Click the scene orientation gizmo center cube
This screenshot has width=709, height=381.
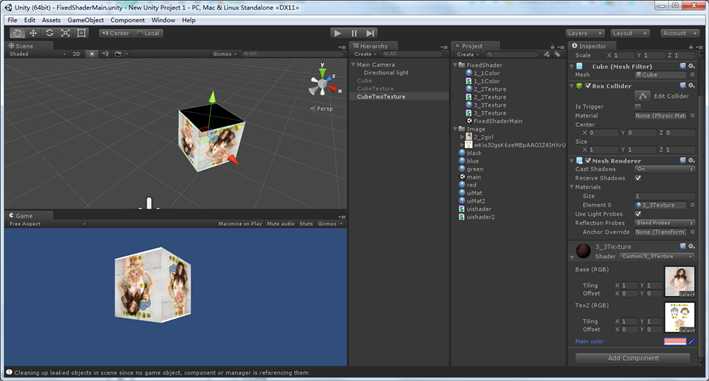click(x=322, y=84)
